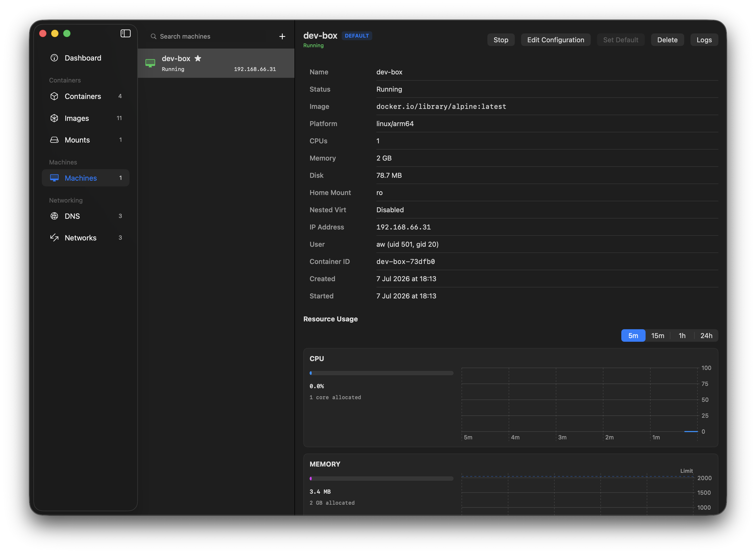Screen dimensions: 756x554
Task: Click the Memory usage progress bar
Action: tap(381, 479)
